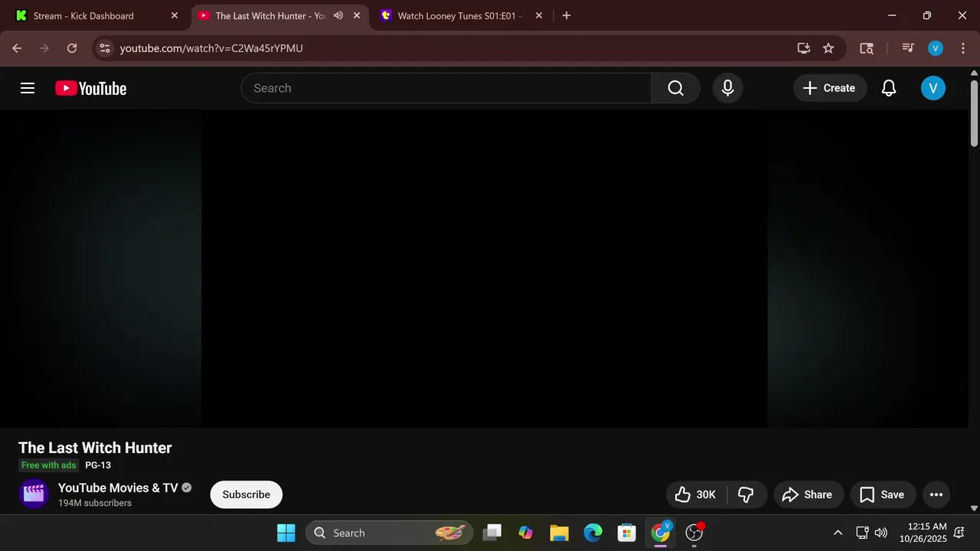Close the Looney Tunes tab
Viewport: 980px width, 551px height.
[x=538, y=15]
